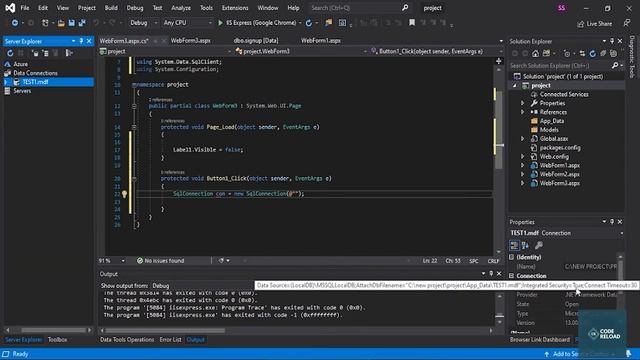Click Connect to Database in Server Explorer

(x=35, y=53)
